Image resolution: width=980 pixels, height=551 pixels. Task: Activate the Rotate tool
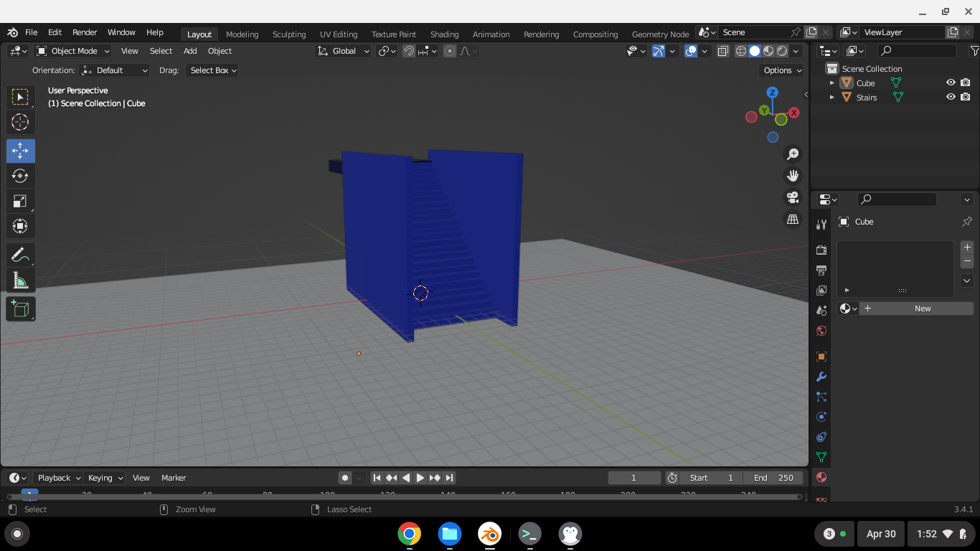tap(20, 176)
